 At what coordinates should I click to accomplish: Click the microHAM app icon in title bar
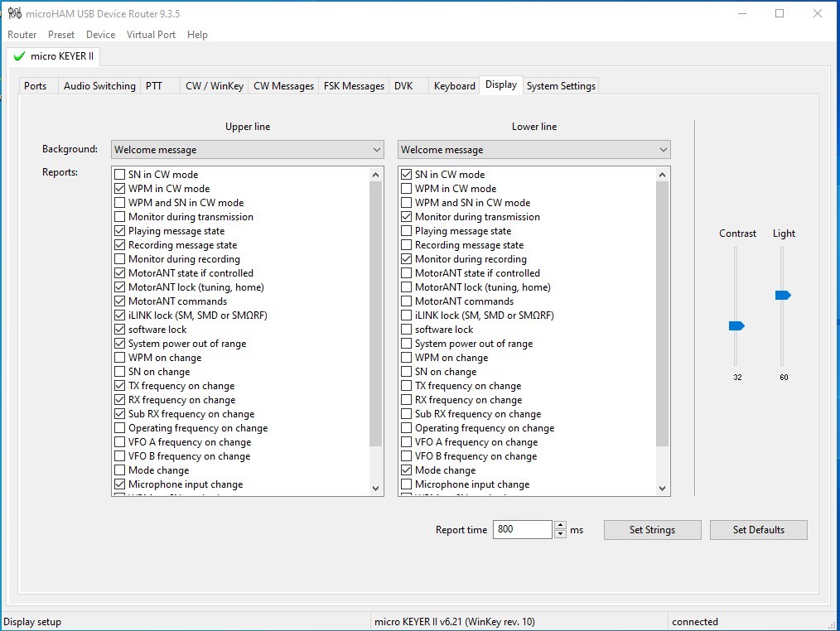[14, 13]
